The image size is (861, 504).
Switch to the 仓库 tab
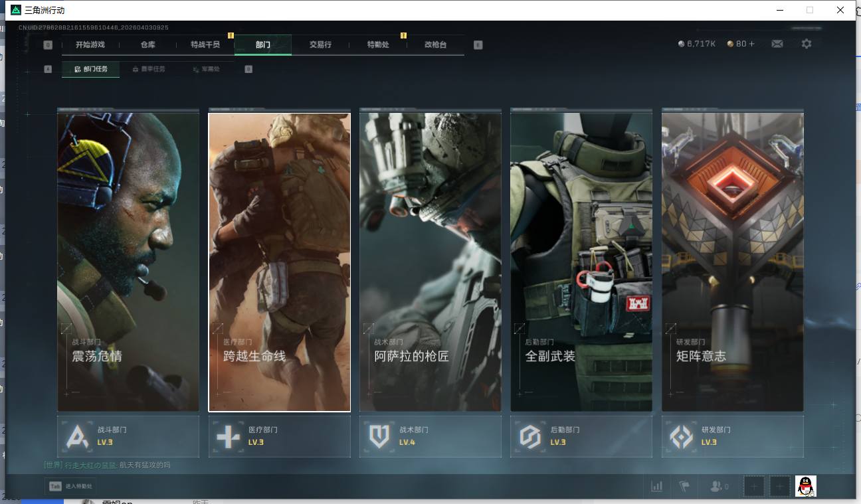[x=147, y=44]
